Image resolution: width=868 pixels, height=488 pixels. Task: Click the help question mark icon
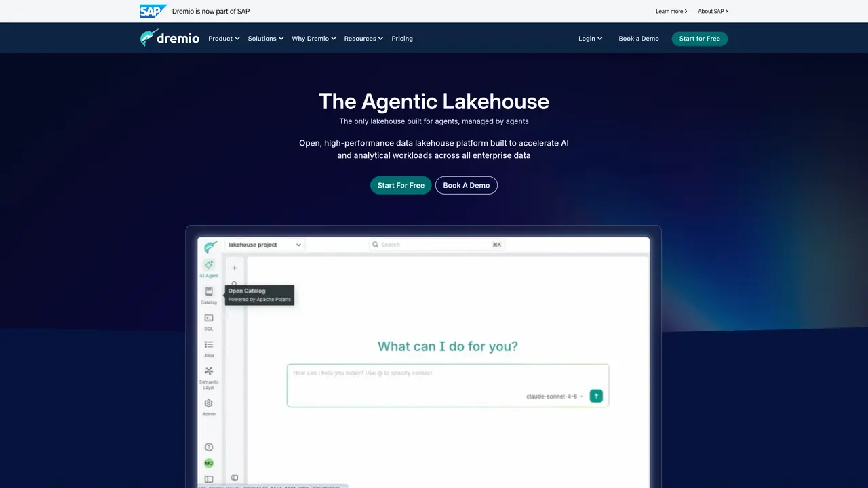tap(209, 447)
